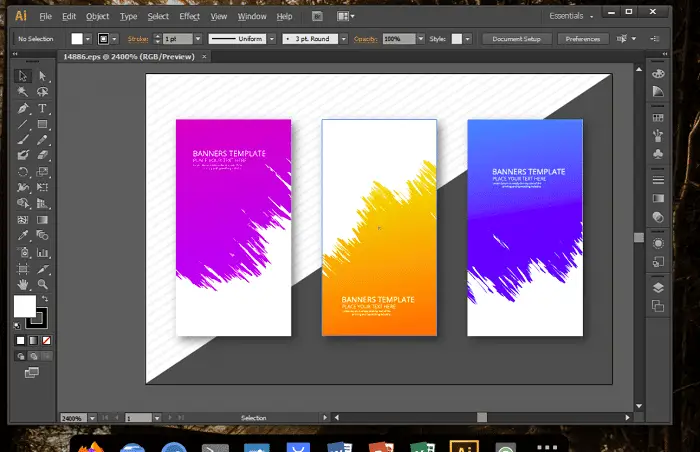The image size is (700, 452).
Task: Select the Zoom magnifier tool
Action: [x=42, y=285]
